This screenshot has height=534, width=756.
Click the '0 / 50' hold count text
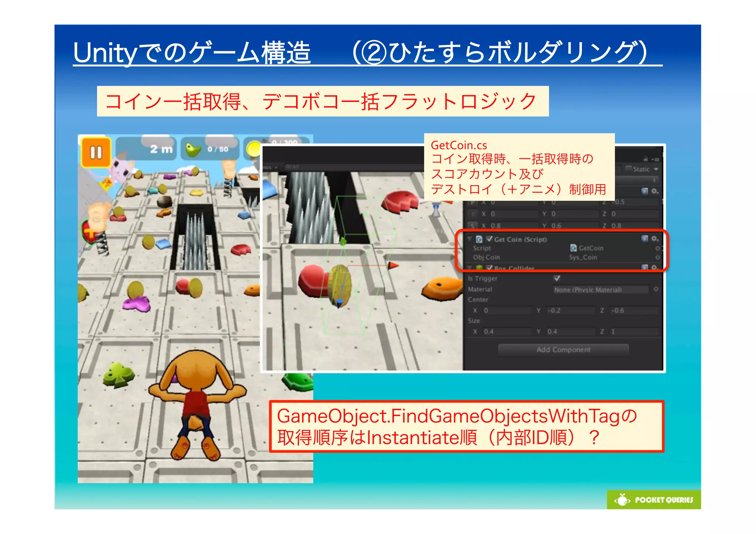coord(217,149)
